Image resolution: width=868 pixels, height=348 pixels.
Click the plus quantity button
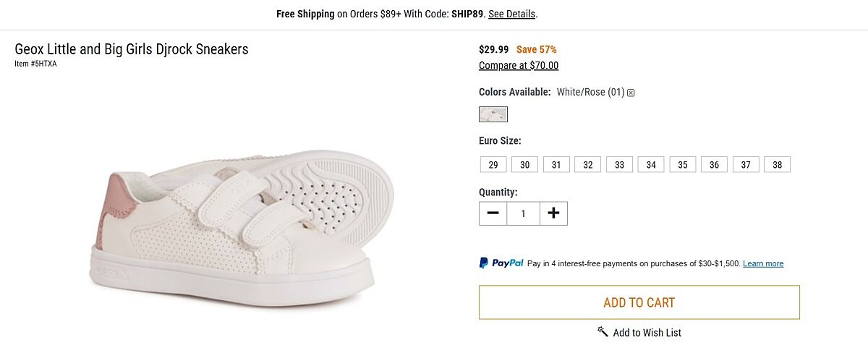(x=553, y=213)
